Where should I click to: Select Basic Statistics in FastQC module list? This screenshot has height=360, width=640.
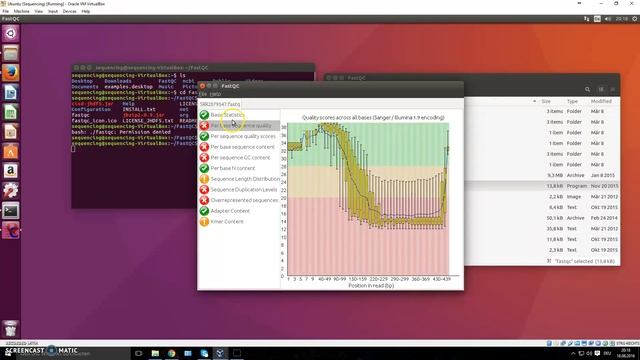227,115
